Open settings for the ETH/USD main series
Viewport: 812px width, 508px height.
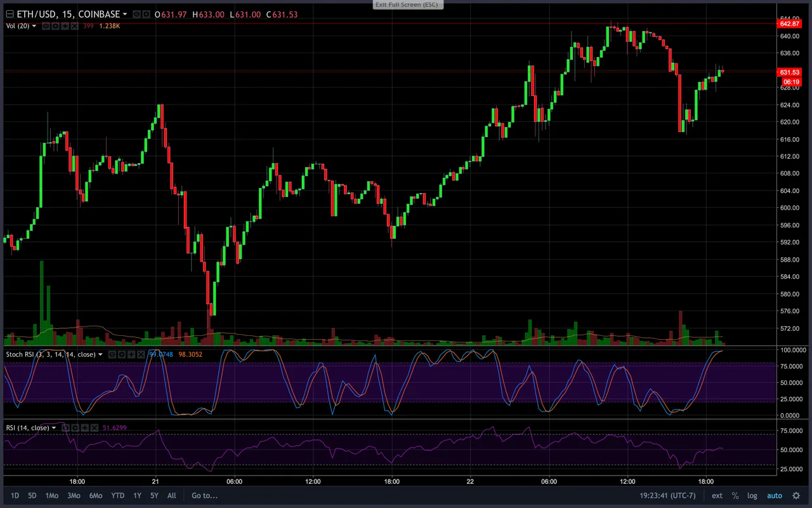click(146, 14)
